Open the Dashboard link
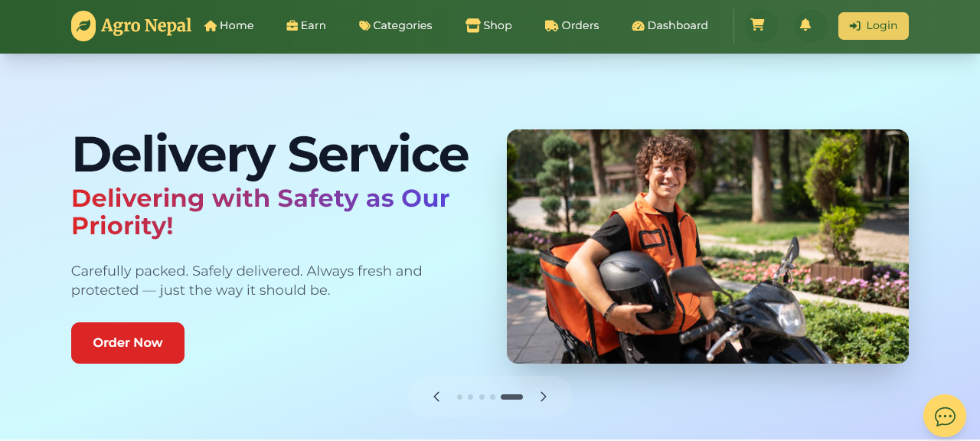Image resolution: width=980 pixels, height=441 pixels. pyautogui.click(x=670, y=25)
